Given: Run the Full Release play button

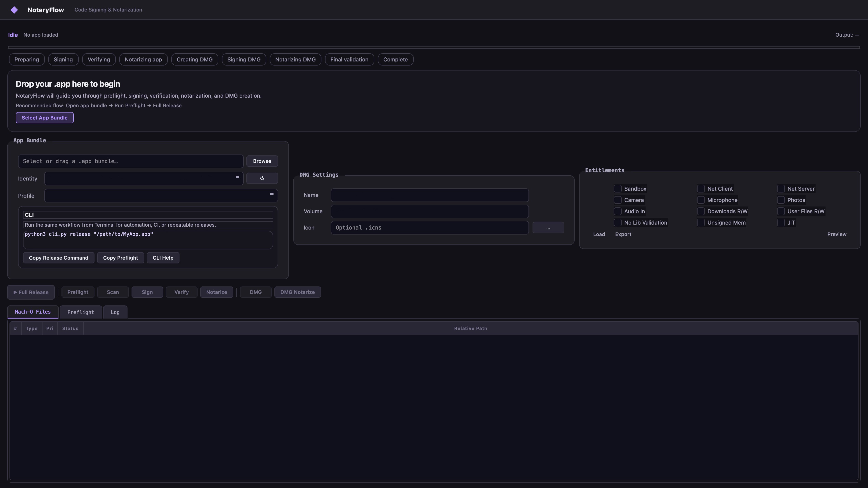Looking at the screenshot, I should [x=31, y=292].
